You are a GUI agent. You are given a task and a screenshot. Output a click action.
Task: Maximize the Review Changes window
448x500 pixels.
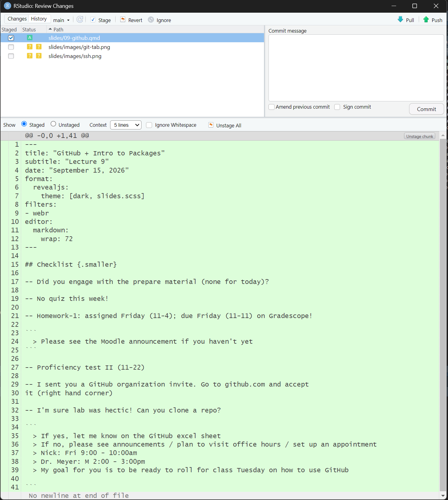[415, 6]
